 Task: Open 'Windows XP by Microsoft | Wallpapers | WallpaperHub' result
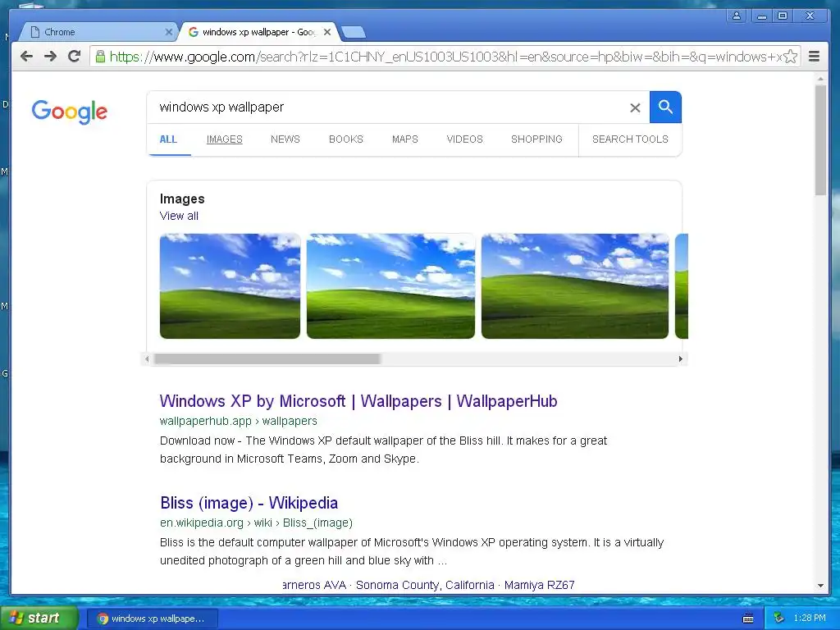[x=358, y=400]
